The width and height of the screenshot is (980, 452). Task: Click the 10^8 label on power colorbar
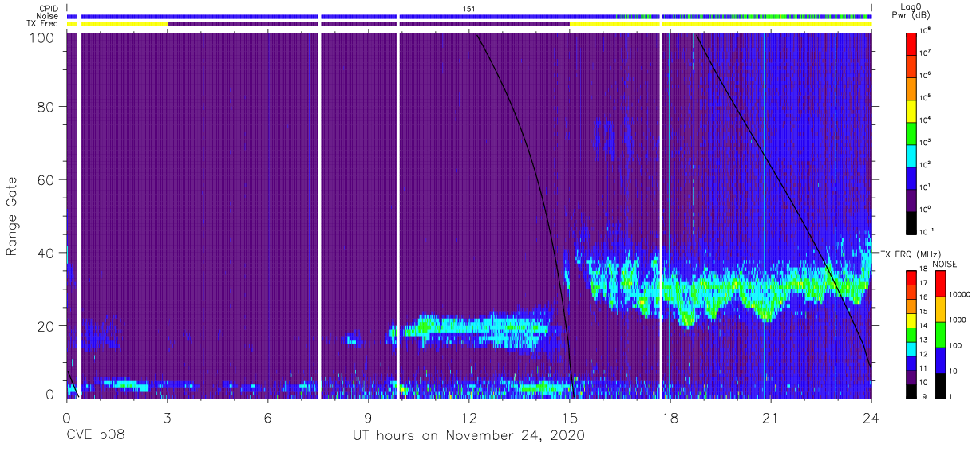926,30
